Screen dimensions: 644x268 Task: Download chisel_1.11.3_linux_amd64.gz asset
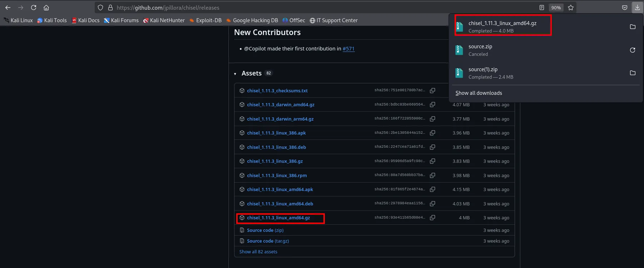278,218
